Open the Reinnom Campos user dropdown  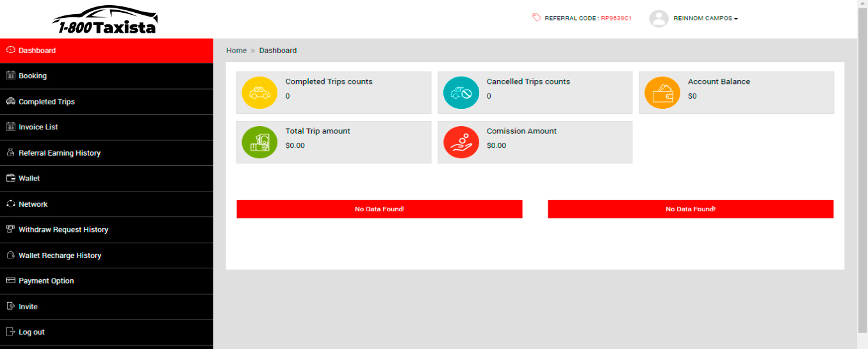tap(706, 19)
